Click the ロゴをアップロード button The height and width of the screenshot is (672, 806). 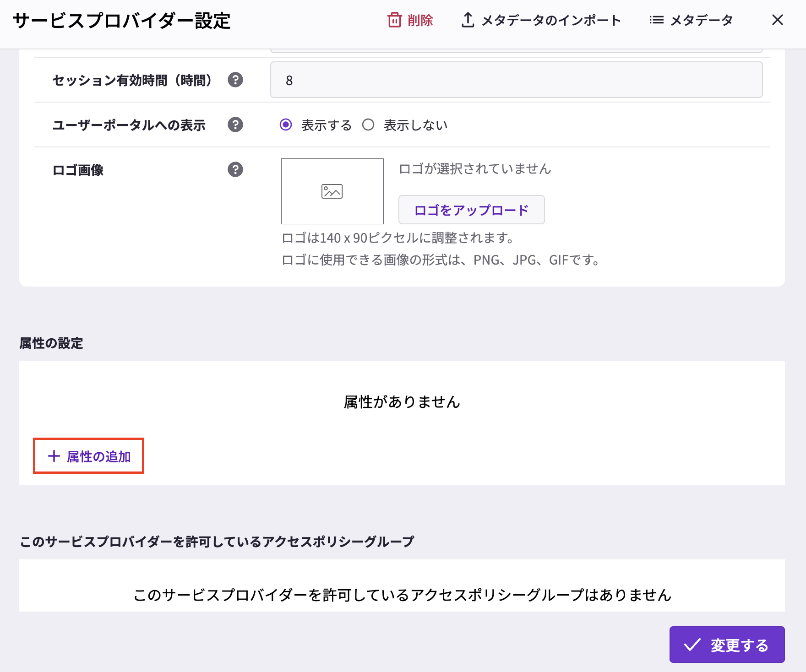tap(472, 210)
